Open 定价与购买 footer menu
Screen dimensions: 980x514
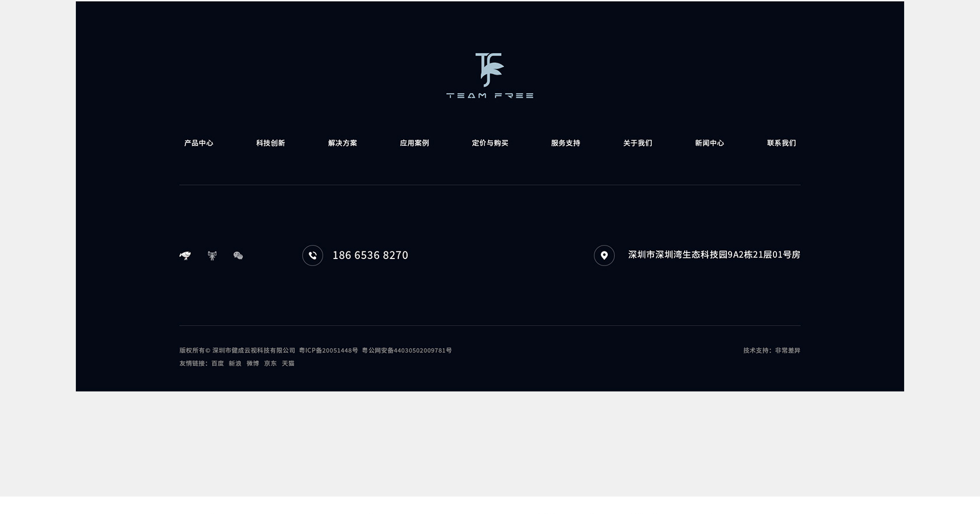coord(490,143)
